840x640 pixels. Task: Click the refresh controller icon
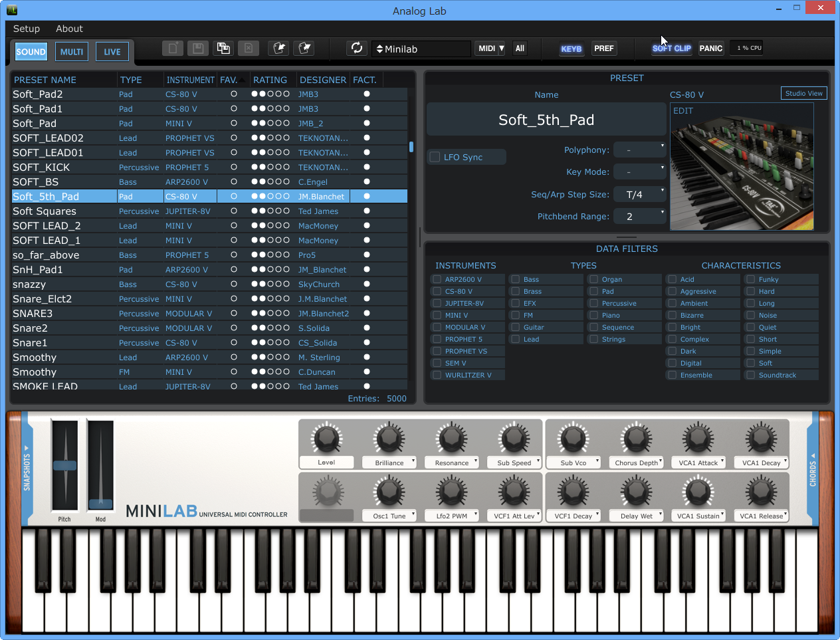click(x=357, y=48)
